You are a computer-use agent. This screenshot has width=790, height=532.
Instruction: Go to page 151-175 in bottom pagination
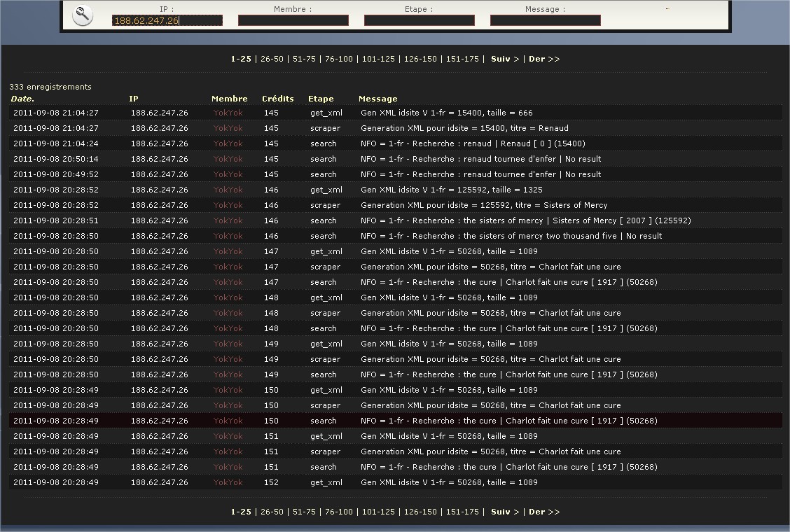click(x=462, y=512)
